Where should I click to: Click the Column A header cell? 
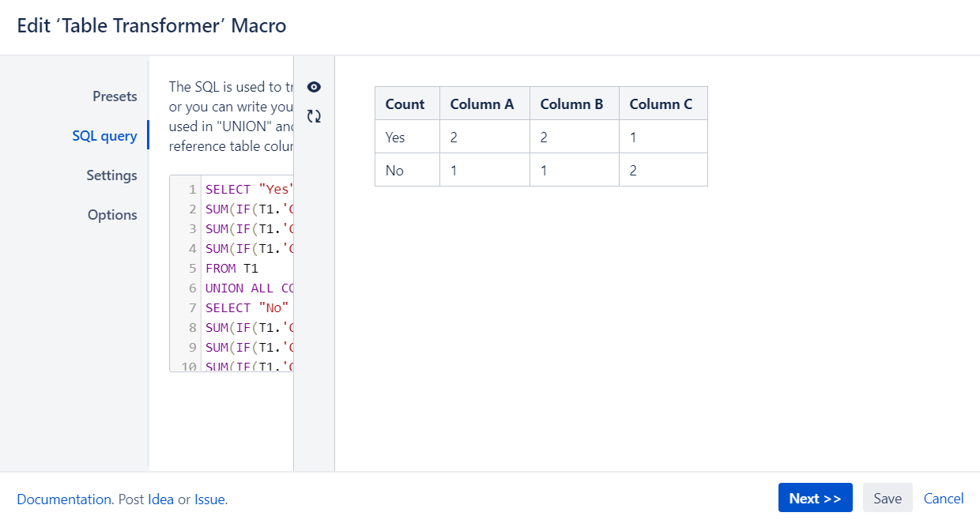[483, 103]
